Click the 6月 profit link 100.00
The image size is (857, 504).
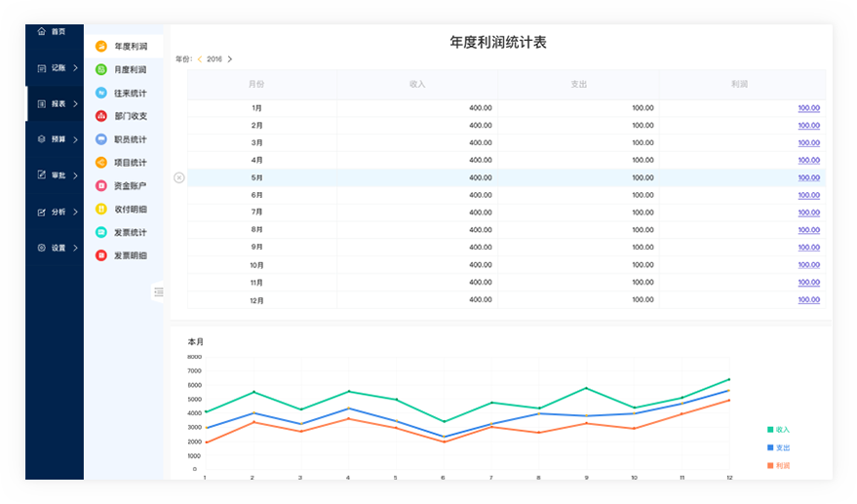coord(809,195)
